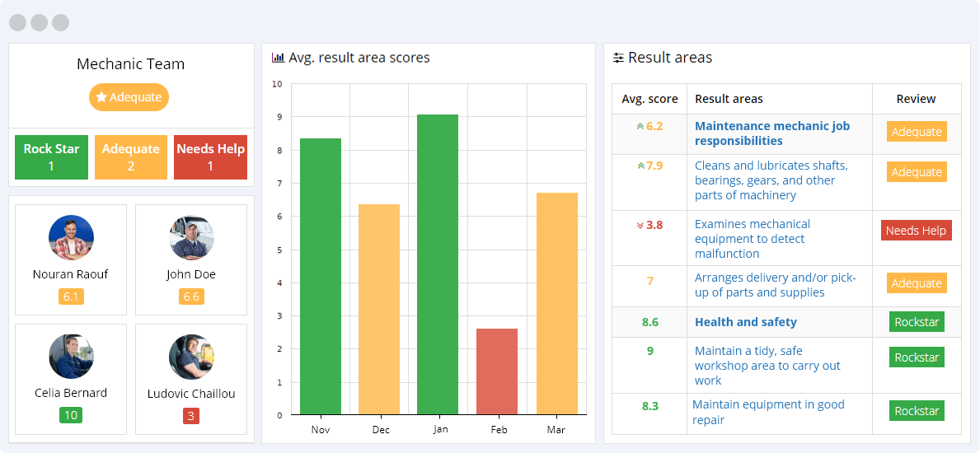Click the red Feb bar in chart
The image size is (980, 453).
[497, 371]
